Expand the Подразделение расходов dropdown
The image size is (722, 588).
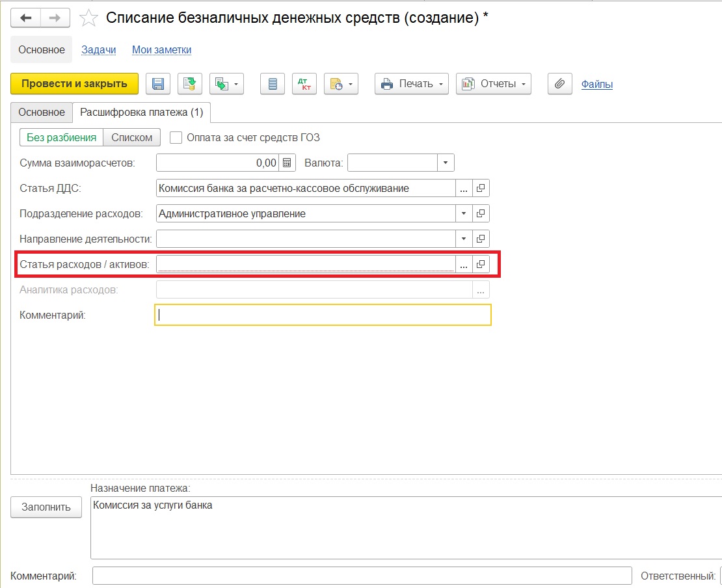464,213
